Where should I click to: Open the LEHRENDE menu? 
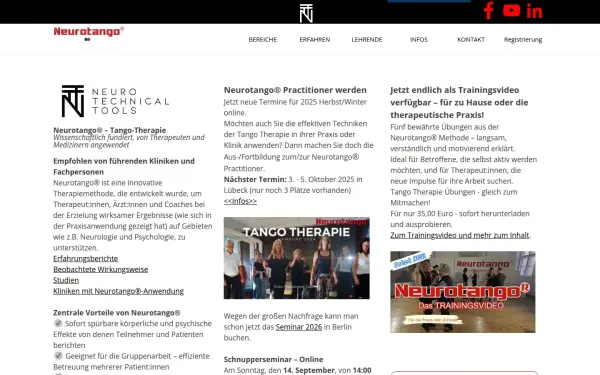pyautogui.click(x=367, y=39)
